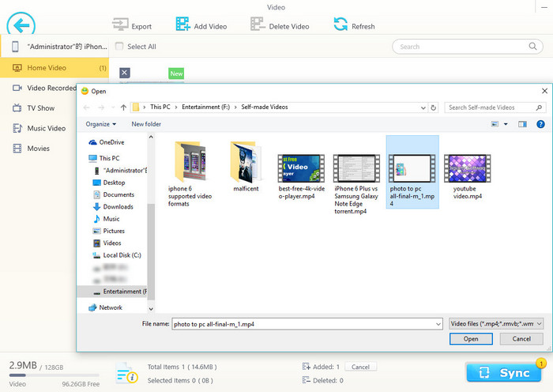Click the Search Self-made Videos field
This screenshot has width=553, height=392.
[495, 107]
